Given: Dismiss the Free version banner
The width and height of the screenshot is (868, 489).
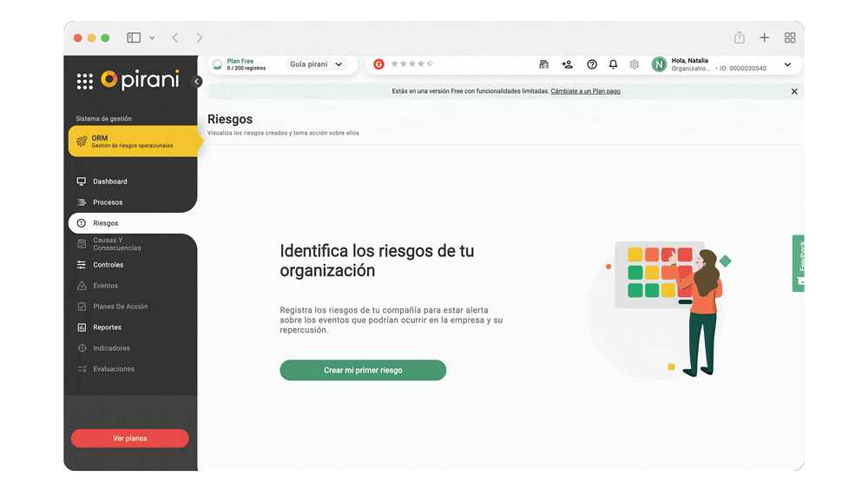Looking at the screenshot, I should pos(793,91).
